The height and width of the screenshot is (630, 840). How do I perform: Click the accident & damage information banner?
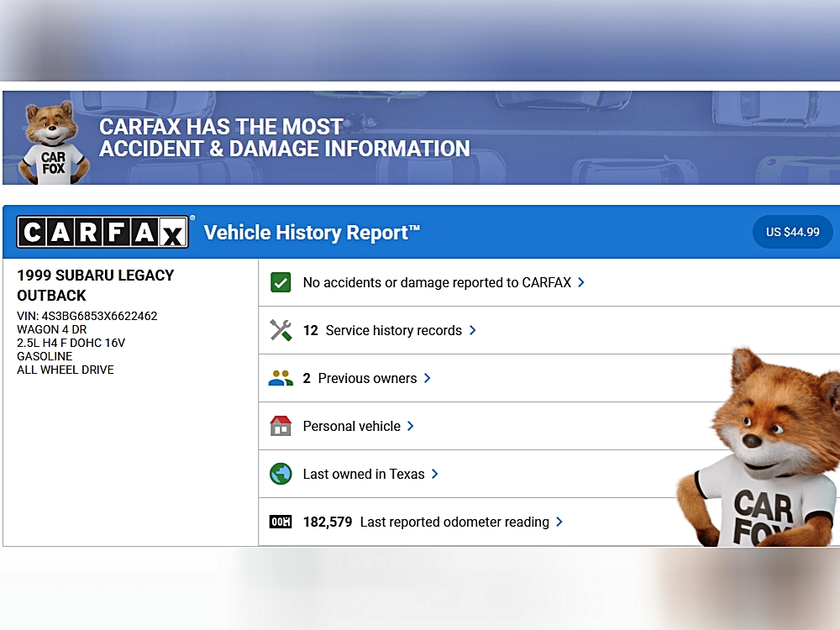click(420, 138)
